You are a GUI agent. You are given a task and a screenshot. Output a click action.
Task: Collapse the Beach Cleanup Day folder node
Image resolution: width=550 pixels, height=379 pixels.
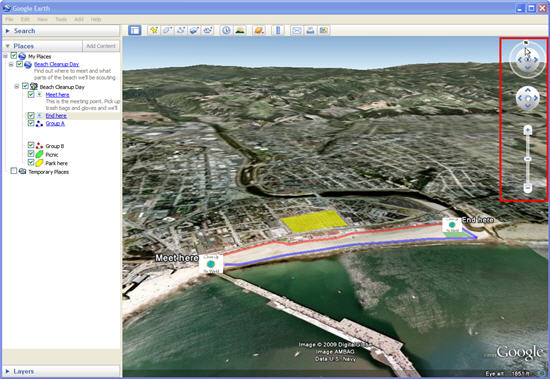pos(16,86)
